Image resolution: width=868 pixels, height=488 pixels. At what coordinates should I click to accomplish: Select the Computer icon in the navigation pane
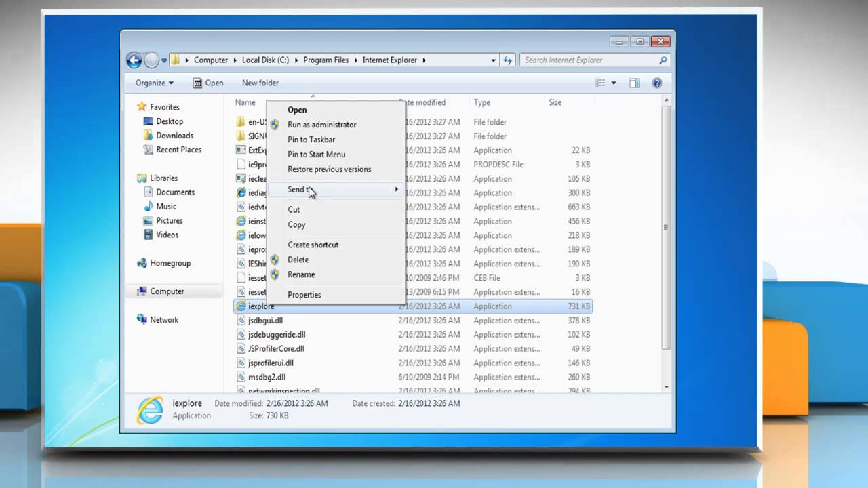pos(142,291)
